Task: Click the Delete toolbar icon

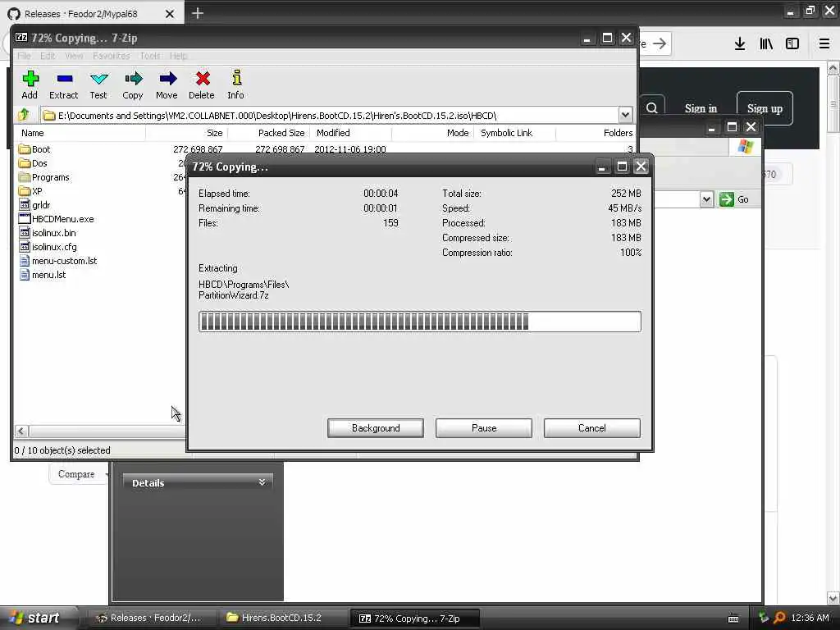Action: tap(202, 84)
